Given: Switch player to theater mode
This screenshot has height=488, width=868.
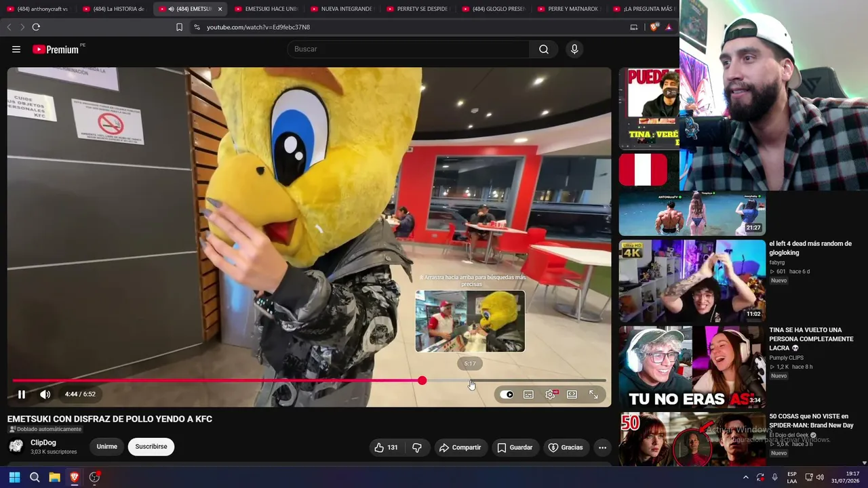Looking at the screenshot, I should (572, 394).
